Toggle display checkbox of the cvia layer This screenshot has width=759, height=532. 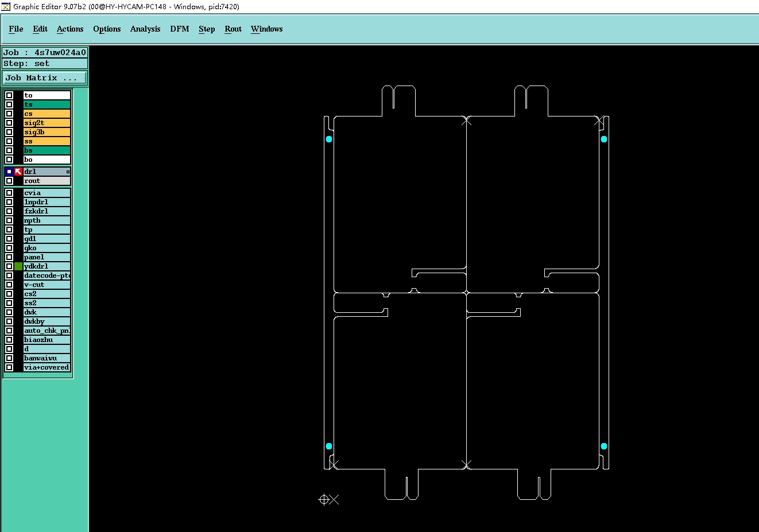tap(9, 193)
